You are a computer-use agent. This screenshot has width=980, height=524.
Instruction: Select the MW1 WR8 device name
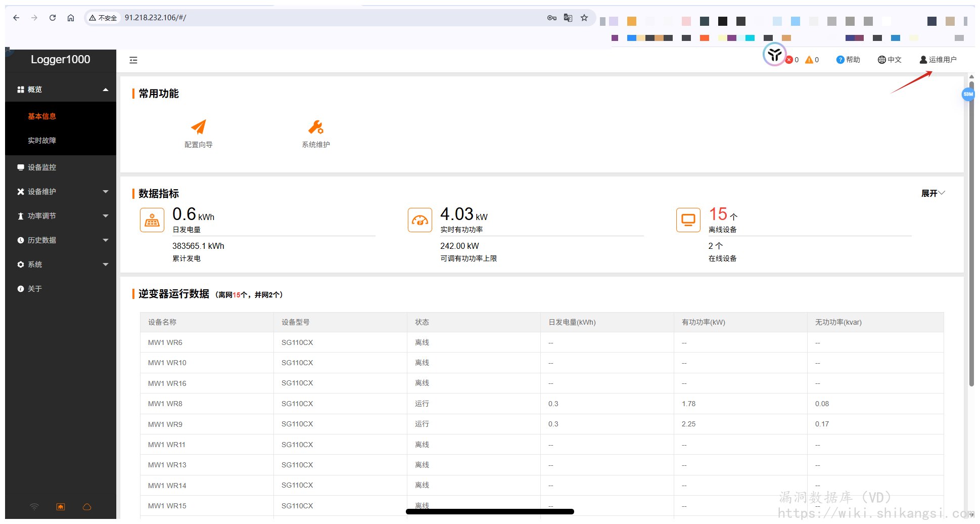coord(165,404)
